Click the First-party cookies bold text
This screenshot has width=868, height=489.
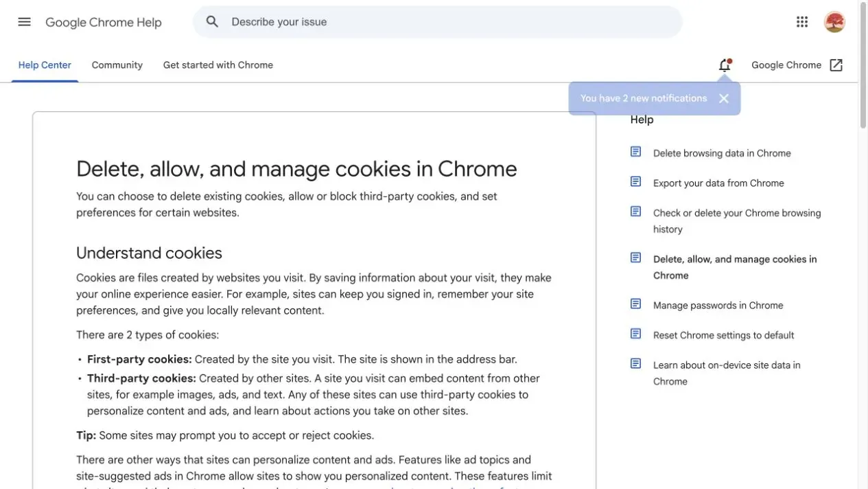(139, 359)
